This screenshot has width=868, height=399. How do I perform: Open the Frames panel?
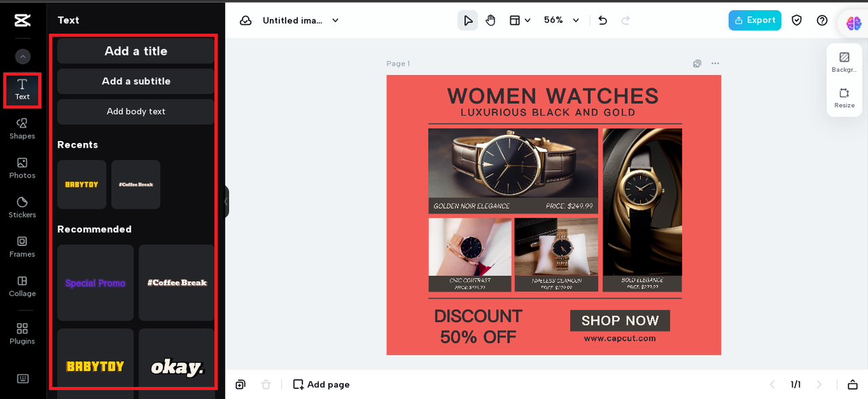pyautogui.click(x=22, y=247)
